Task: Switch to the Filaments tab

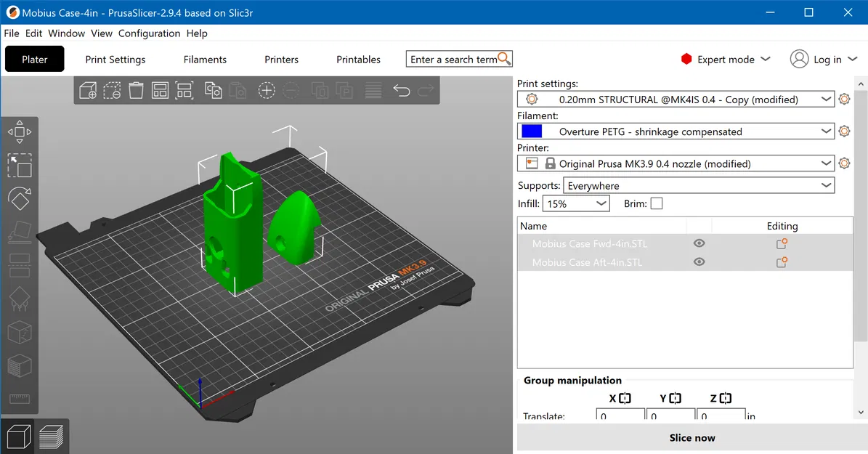Action: pyautogui.click(x=205, y=60)
